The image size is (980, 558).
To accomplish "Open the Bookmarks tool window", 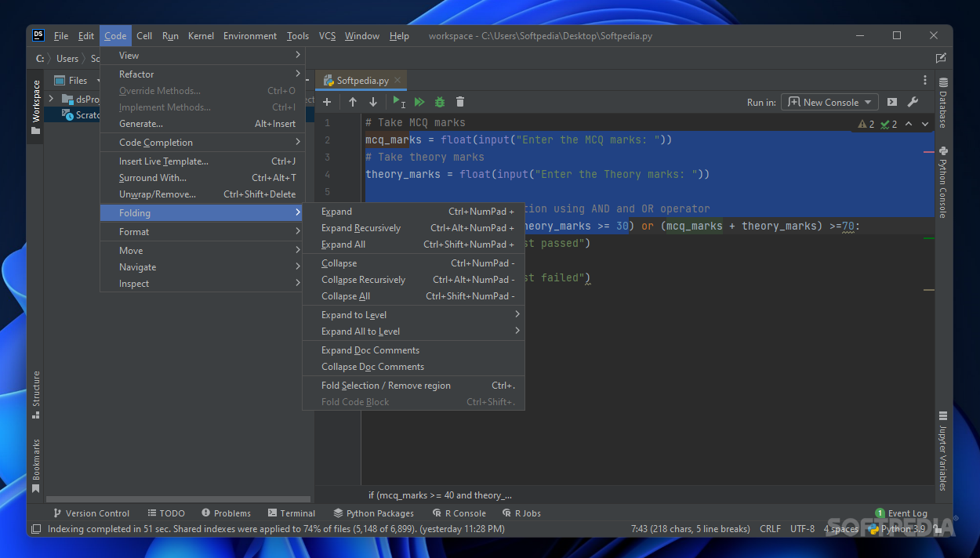I will point(35,466).
